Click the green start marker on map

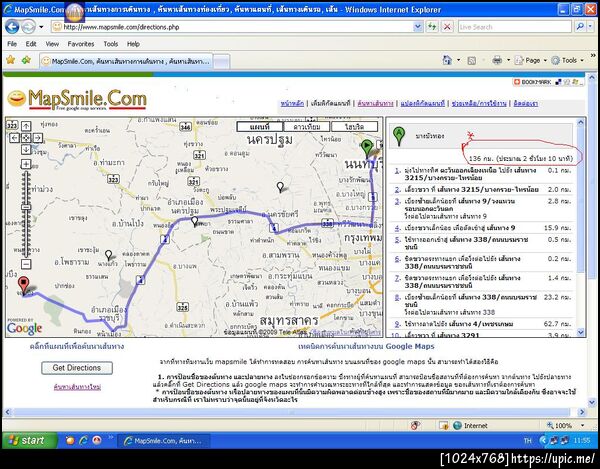pyautogui.click(x=366, y=148)
